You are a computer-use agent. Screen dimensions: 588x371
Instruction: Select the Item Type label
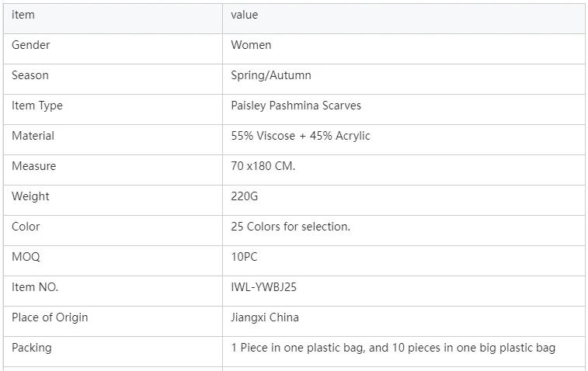pos(37,106)
